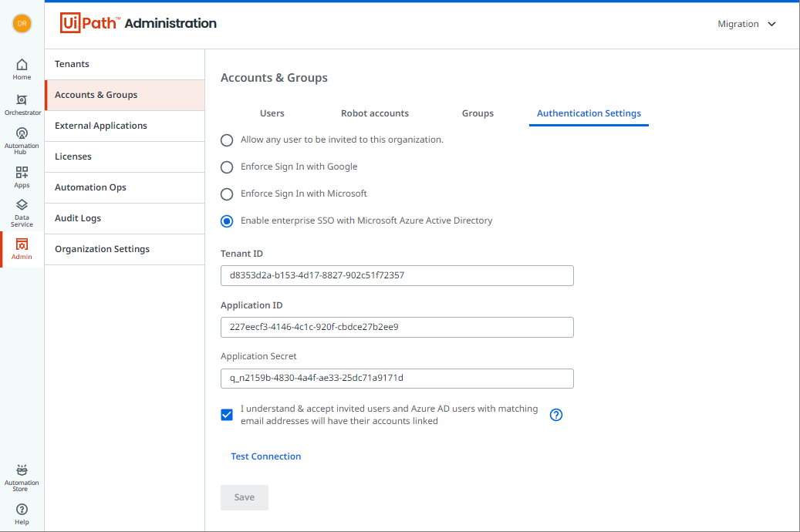The width and height of the screenshot is (800, 532).
Task: Select Enforce Sign In with Microsoft
Action: coord(227,194)
